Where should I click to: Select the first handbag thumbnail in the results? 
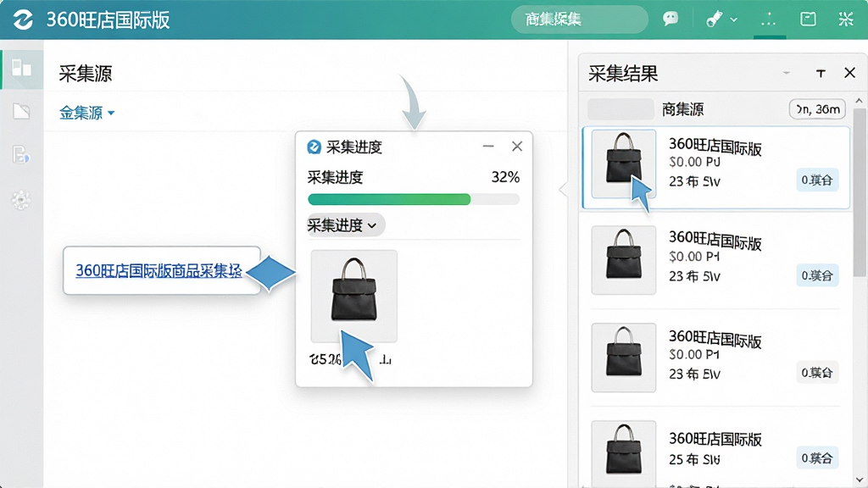[x=623, y=164]
